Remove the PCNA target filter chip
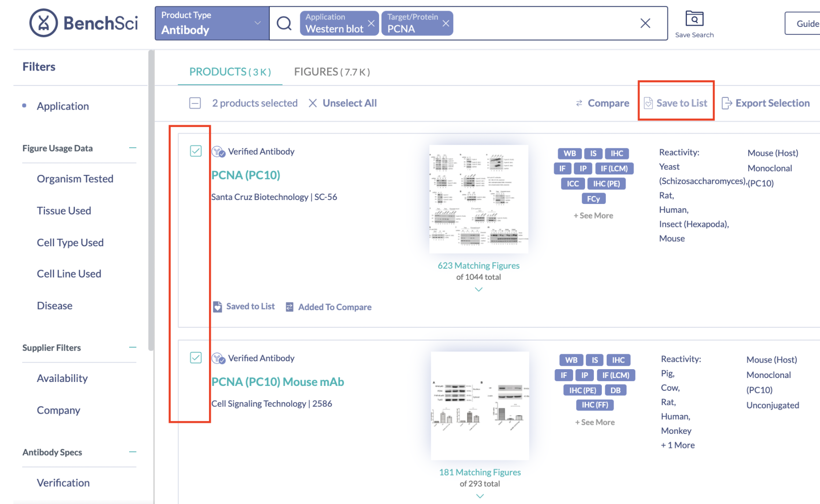This screenshot has width=820, height=504. 446,23
